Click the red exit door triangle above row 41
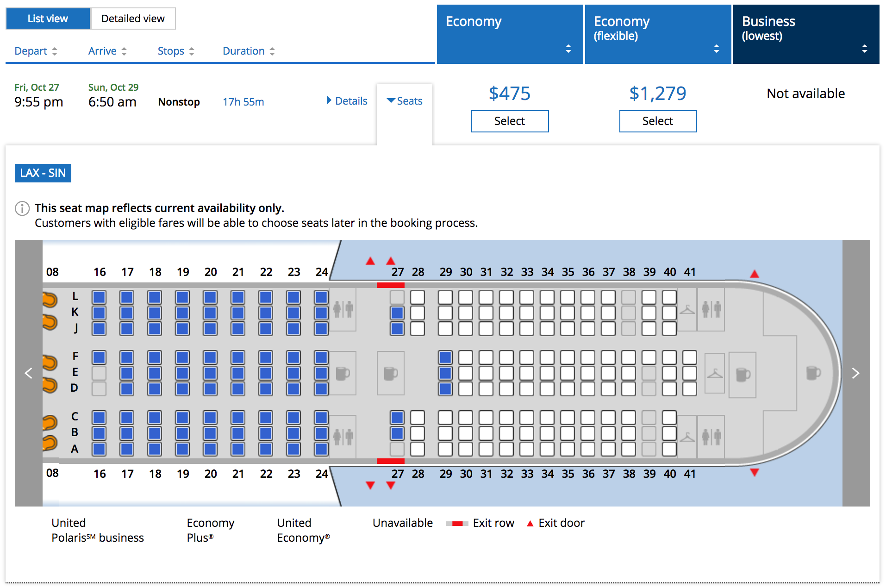Image resolution: width=886 pixels, height=588 pixels. 755,274
